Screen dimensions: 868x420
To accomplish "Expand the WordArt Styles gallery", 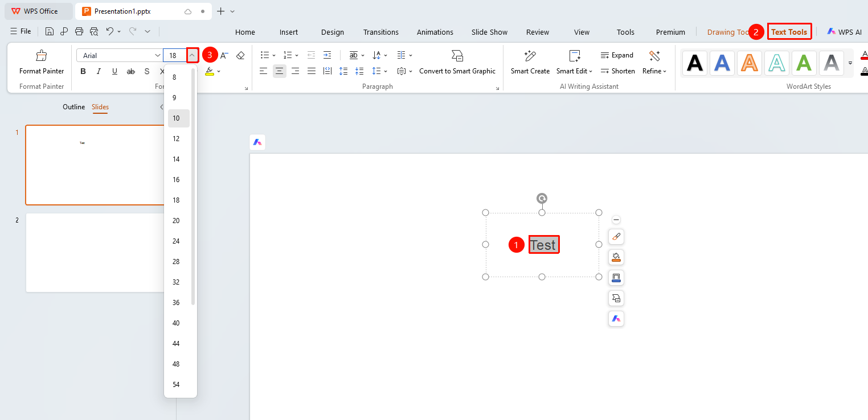I will click(x=850, y=63).
